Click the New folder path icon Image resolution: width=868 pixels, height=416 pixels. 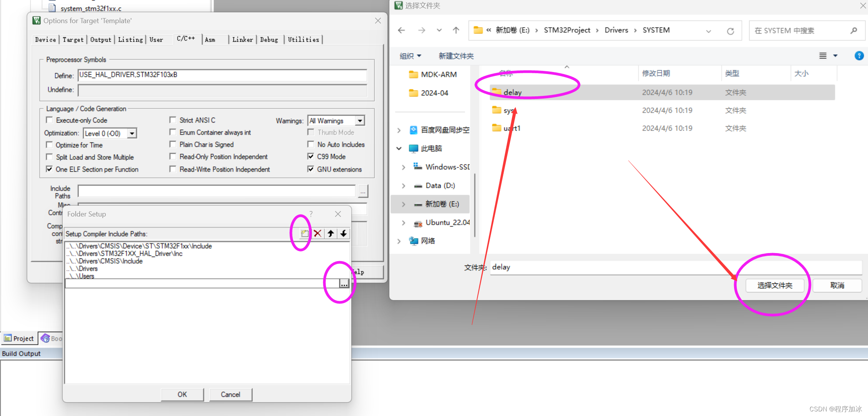(x=304, y=233)
